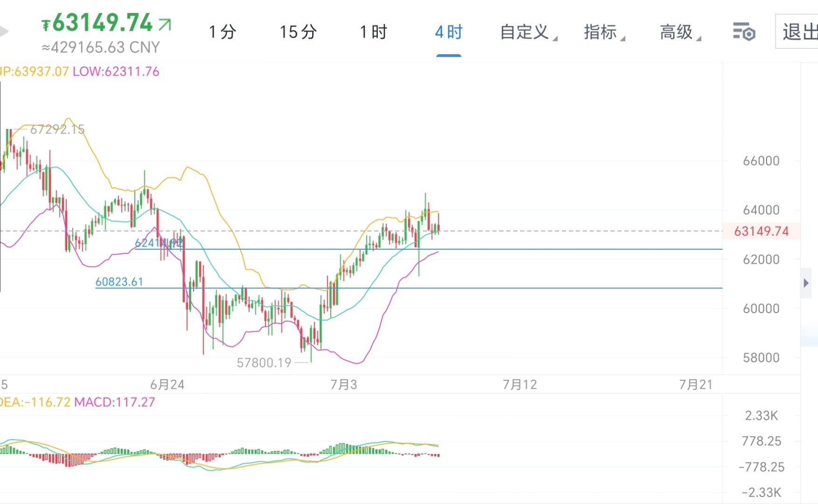Expand the right side panel arrow

806,283
